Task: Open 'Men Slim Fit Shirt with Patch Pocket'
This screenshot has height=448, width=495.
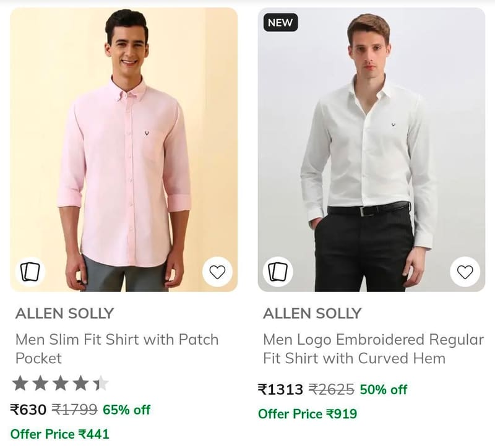Action: tap(117, 349)
